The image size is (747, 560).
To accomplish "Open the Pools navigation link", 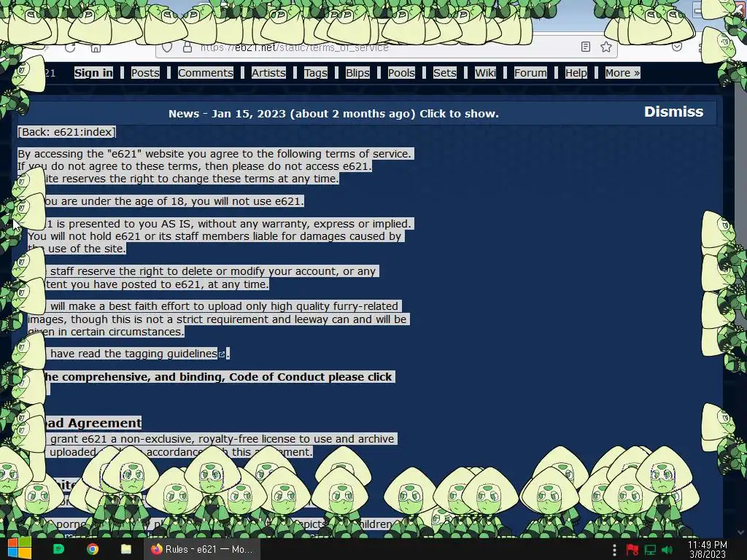I will (401, 73).
